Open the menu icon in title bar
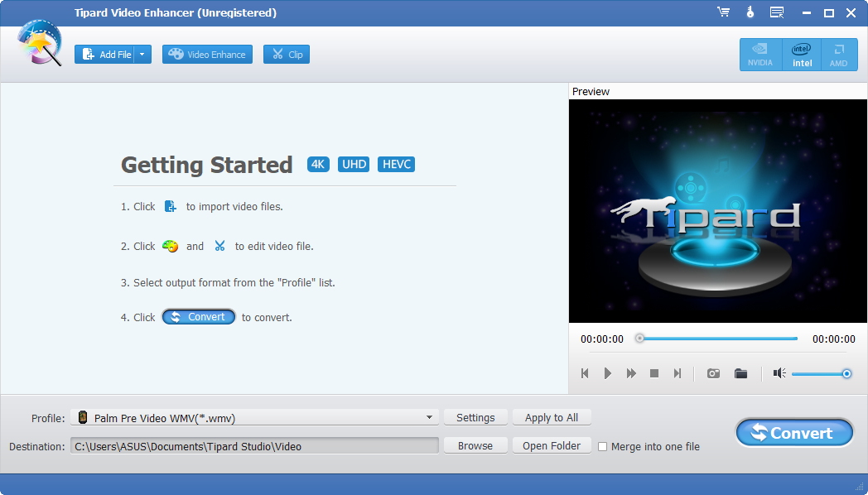 point(777,12)
